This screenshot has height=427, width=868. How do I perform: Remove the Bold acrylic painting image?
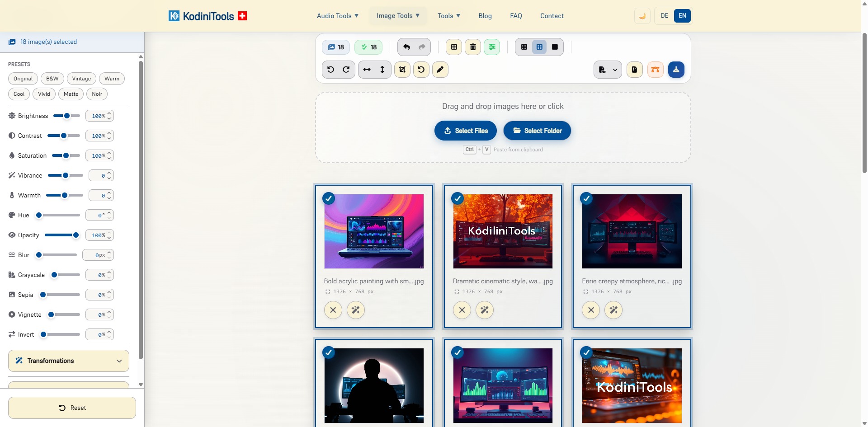coord(333,310)
